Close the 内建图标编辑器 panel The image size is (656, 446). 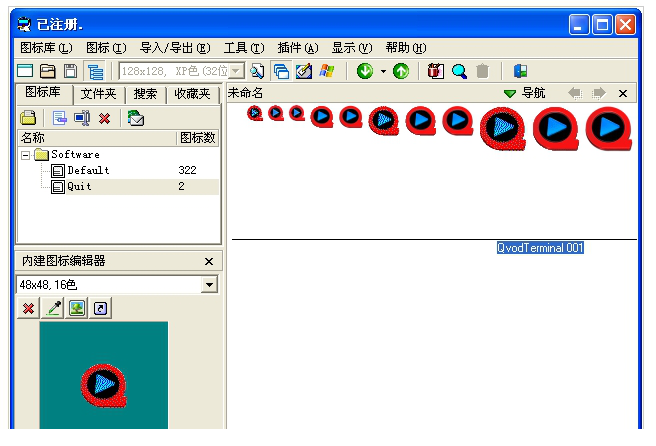pyautogui.click(x=209, y=261)
